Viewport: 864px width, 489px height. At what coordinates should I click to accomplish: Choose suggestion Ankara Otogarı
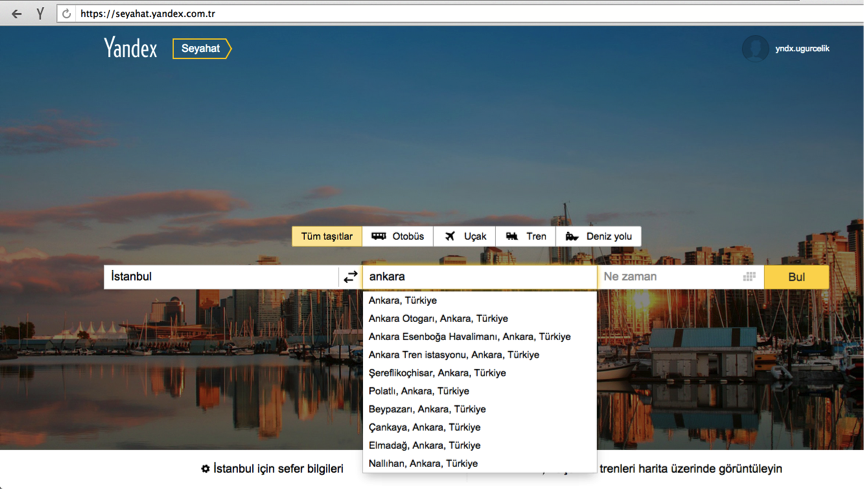pyautogui.click(x=479, y=319)
